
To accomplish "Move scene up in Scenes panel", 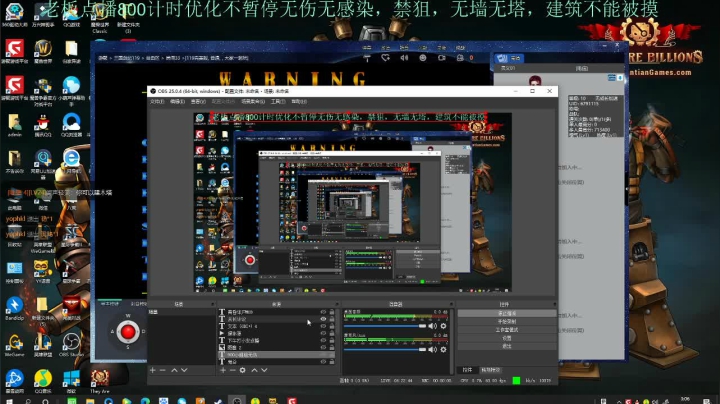I will [x=174, y=370].
